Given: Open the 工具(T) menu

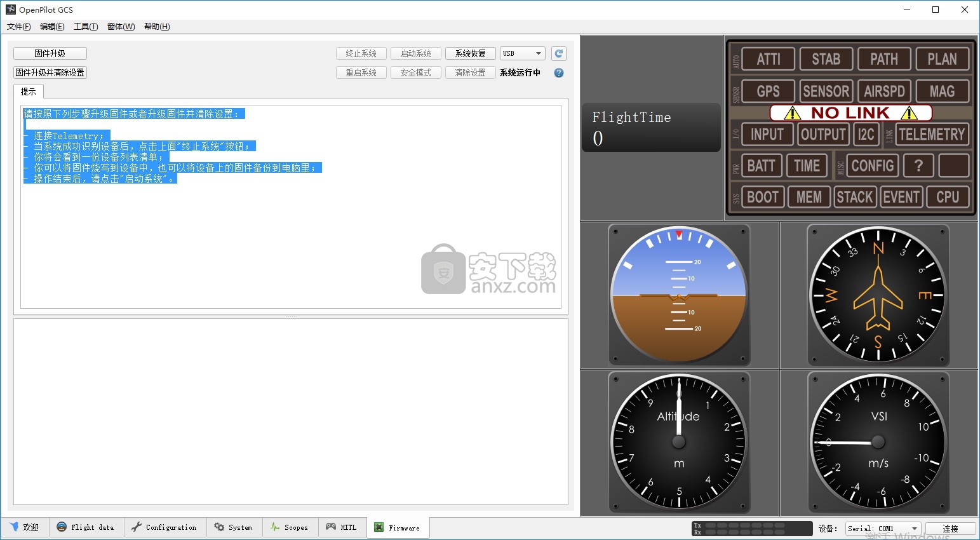Looking at the screenshot, I should point(86,27).
